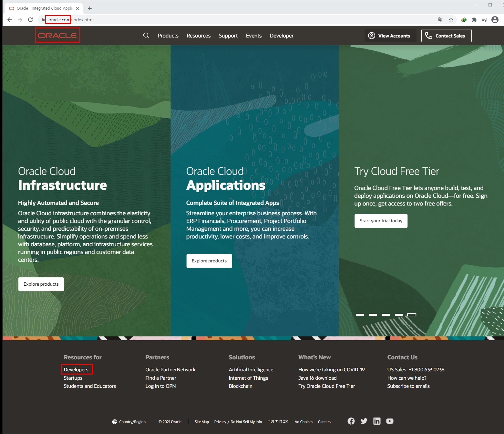504x434 pixels.
Task: Open Oracle's YouTube icon
Action: (390, 421)
